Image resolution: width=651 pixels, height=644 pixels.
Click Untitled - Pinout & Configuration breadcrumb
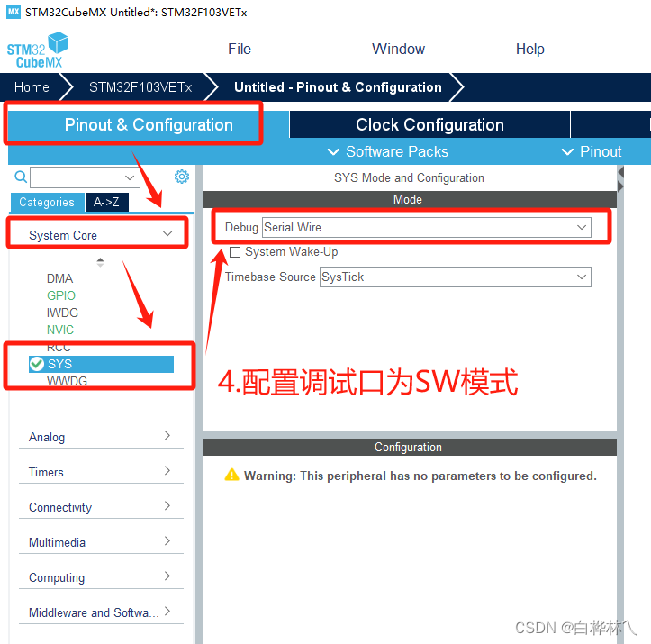click(338, 87)
